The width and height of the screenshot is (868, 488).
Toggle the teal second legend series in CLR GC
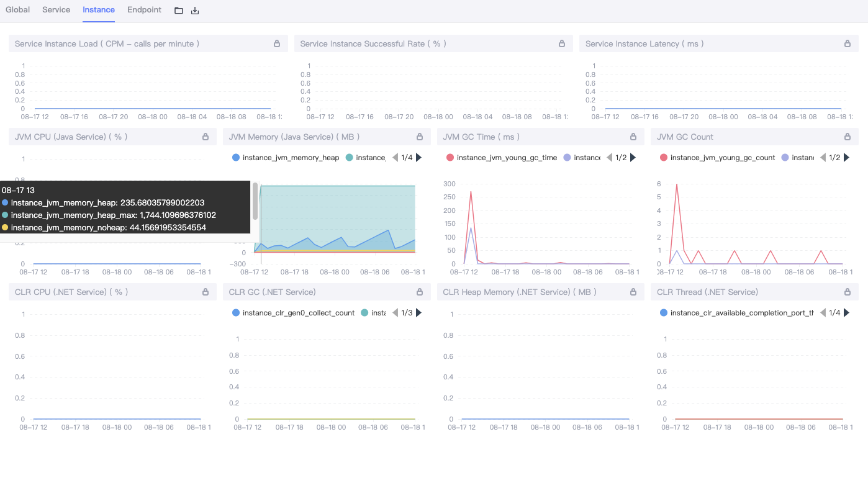tap(374, 313)
